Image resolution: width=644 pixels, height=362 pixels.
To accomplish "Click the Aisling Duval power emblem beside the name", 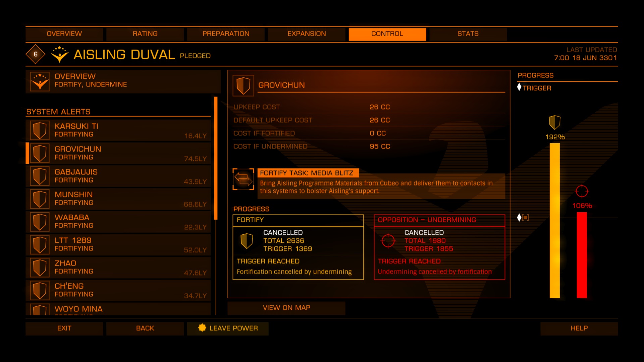I will point(59,54).
